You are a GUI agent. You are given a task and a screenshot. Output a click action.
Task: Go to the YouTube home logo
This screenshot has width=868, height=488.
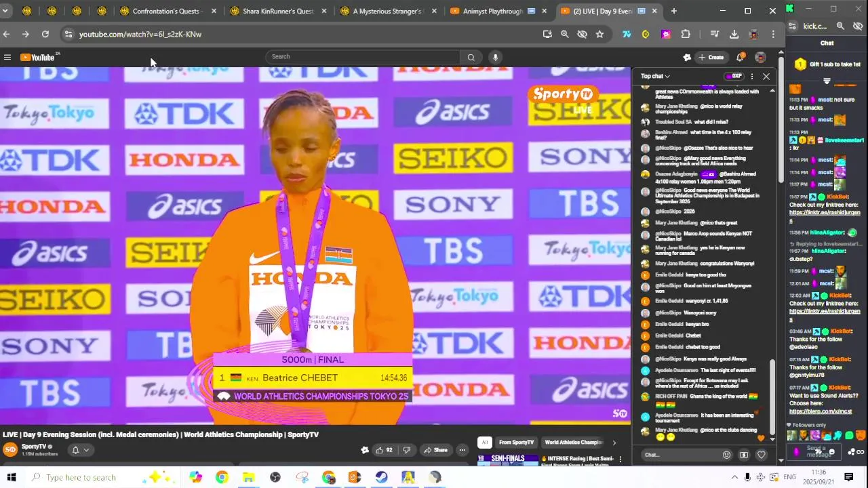click(39, 58)
